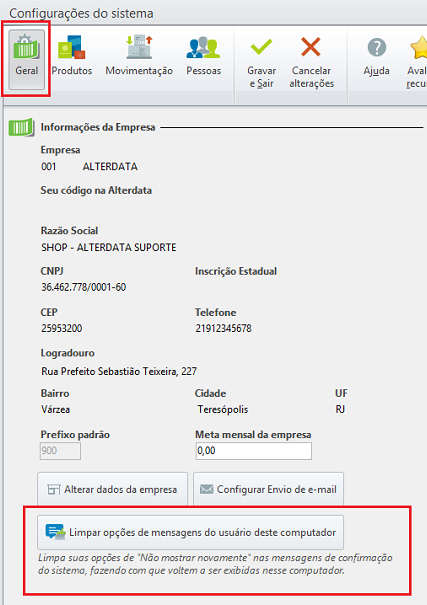Open Ajuda question mark icon
The height and width of the screenshot is (605, 427).
pos(376,47)
